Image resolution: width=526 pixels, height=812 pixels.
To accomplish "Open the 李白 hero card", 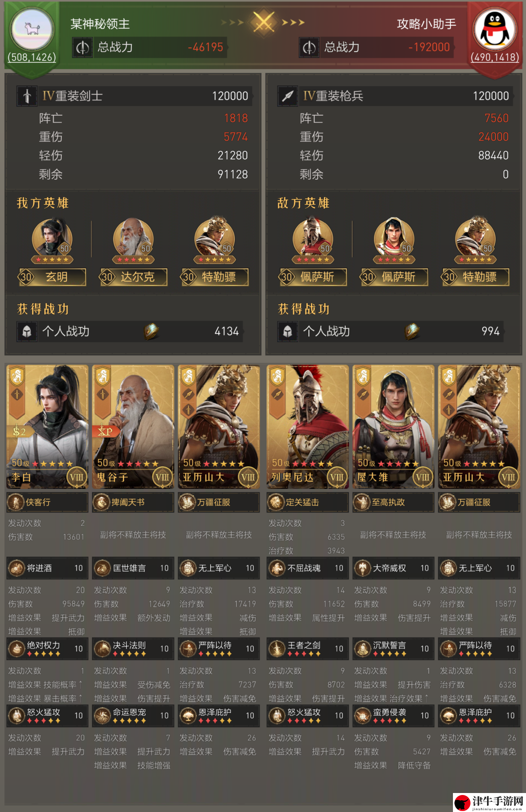I will [47, 426].
